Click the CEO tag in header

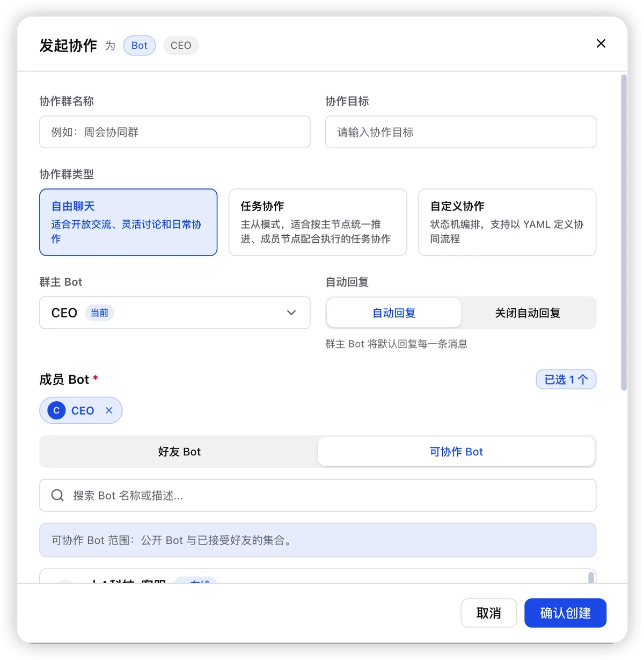click(x=181, y=45)
